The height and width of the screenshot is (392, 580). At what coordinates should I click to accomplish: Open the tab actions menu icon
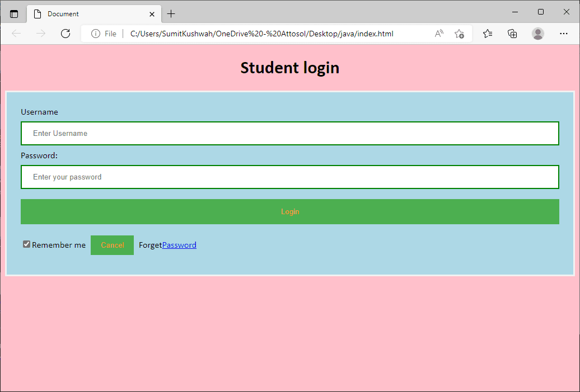14,14
